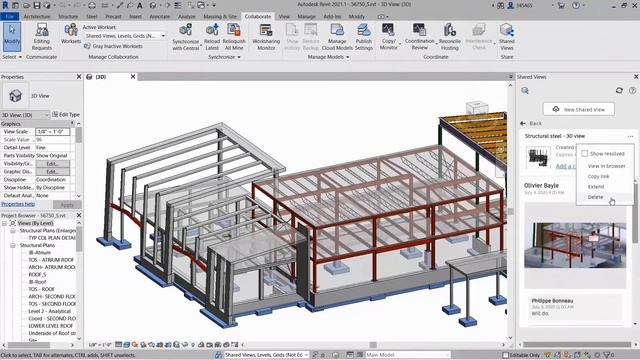Open the Structure ribbon tab
640x360 pixels.
click(x=68, y=16)
